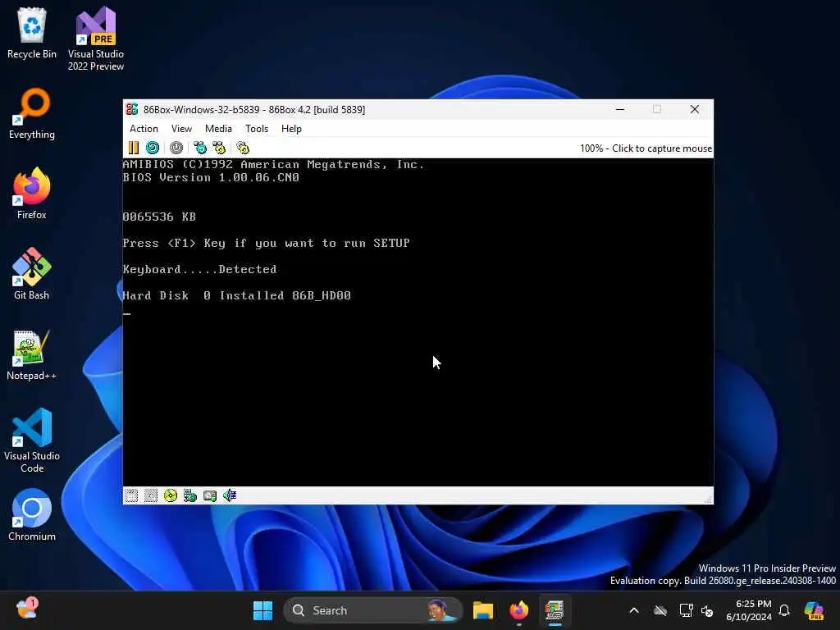This screenshot has height=630, width=840.
Task: Open the View menu
Action: [181, 129]
